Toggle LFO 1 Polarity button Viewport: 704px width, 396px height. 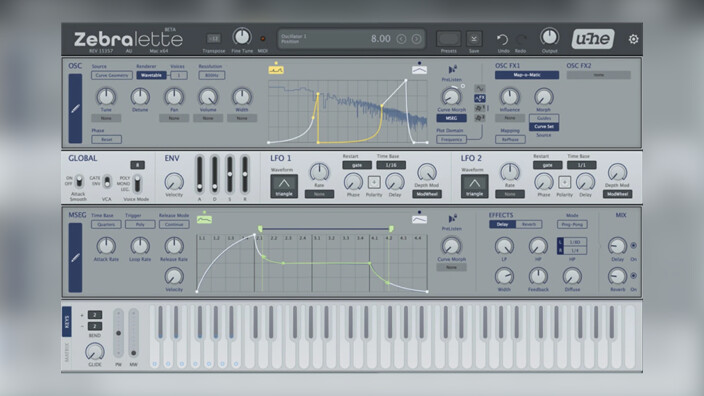coord(374,182)
